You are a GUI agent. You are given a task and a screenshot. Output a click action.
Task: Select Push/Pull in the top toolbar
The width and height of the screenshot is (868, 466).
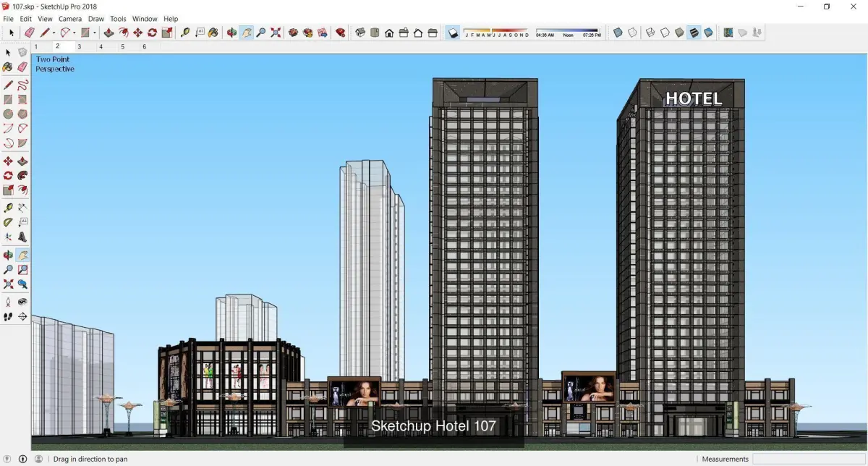(x=109, y=33)
